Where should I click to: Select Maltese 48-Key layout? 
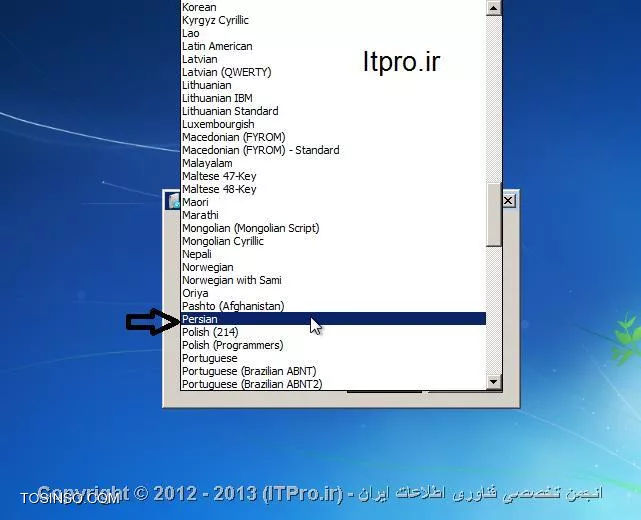click(333, 189)
